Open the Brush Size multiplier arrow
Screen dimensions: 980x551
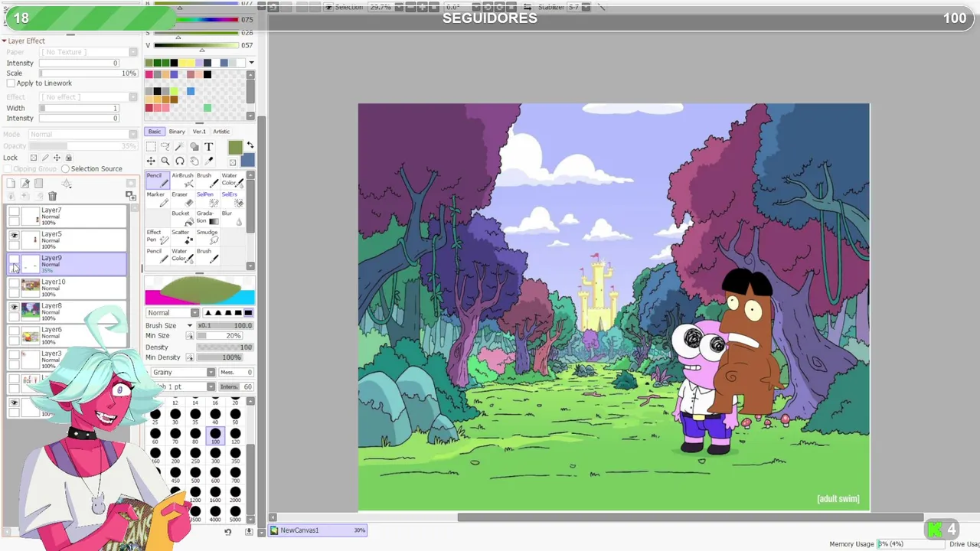(190, 326)
